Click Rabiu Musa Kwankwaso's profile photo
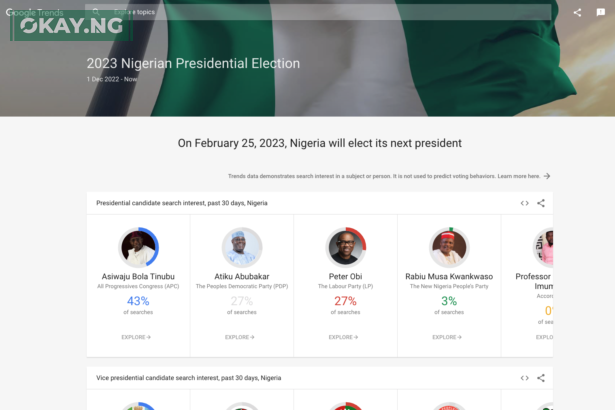 pyautogui.click(x=449, y=247)
